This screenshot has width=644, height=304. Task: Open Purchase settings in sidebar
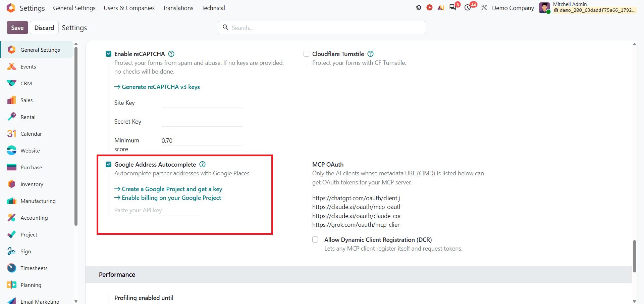click(x=37, y=167)
